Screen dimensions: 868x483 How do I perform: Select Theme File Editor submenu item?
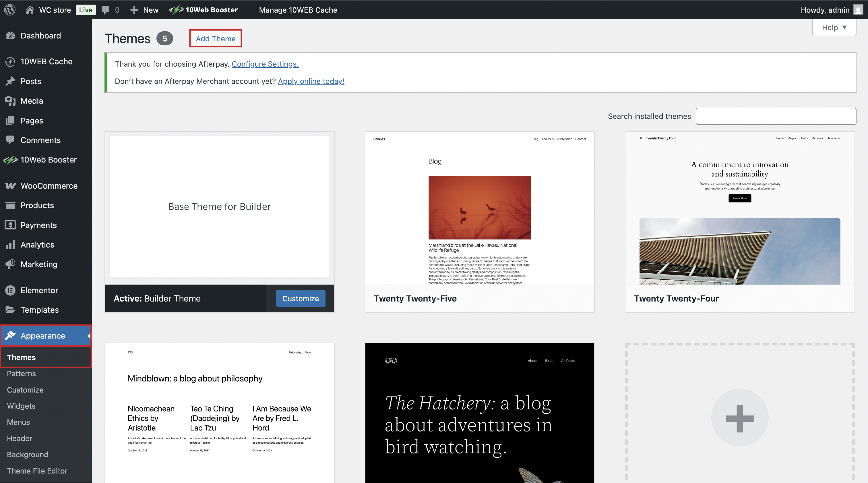[x=37, y=471]
